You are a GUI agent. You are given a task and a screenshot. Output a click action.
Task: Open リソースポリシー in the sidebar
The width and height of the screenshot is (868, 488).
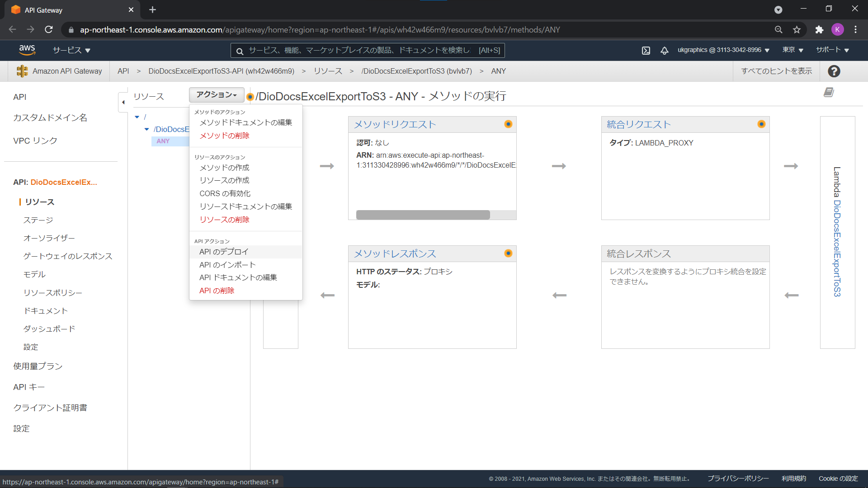(53, 293)
